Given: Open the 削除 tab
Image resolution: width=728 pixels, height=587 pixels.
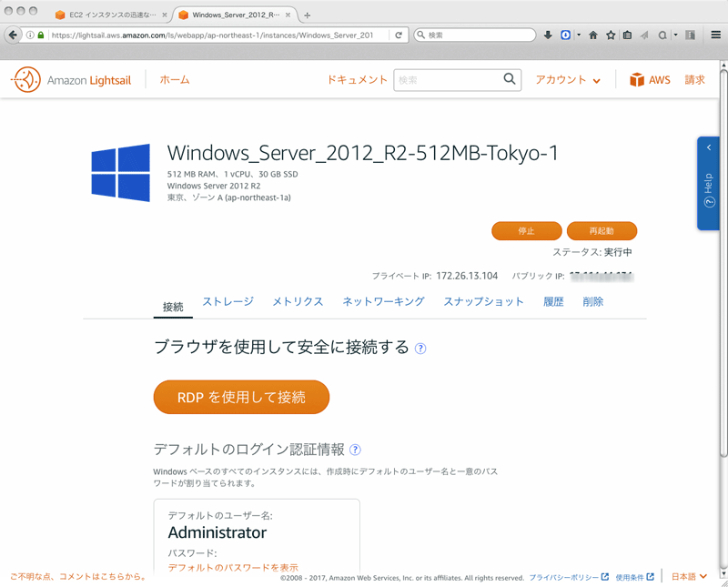Looking at the screenshot, I should coord(593,302).
